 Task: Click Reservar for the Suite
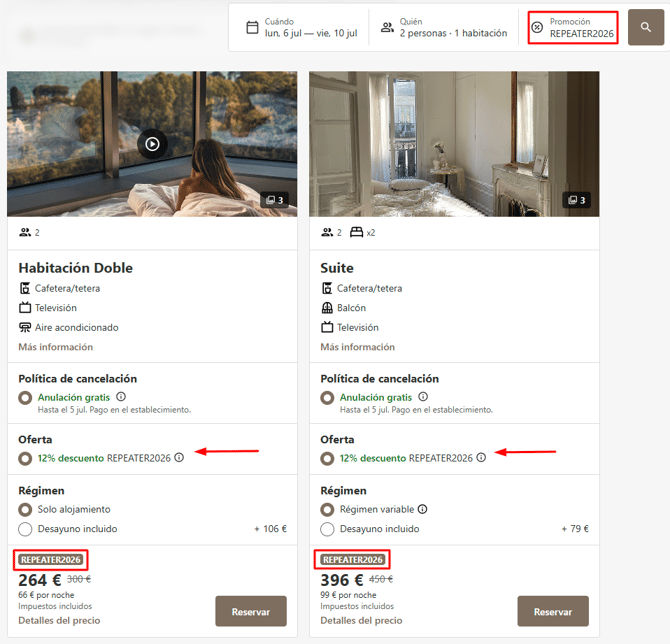[553, 612]
